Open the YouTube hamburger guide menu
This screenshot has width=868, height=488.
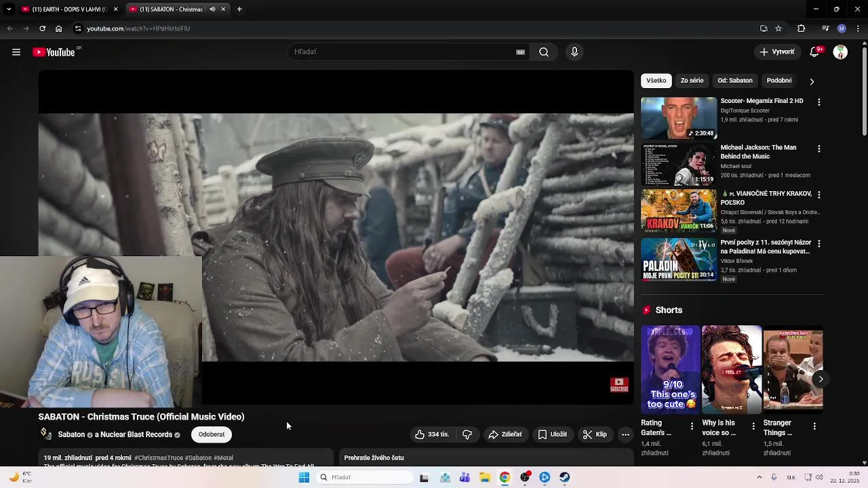tap(16, 52)
